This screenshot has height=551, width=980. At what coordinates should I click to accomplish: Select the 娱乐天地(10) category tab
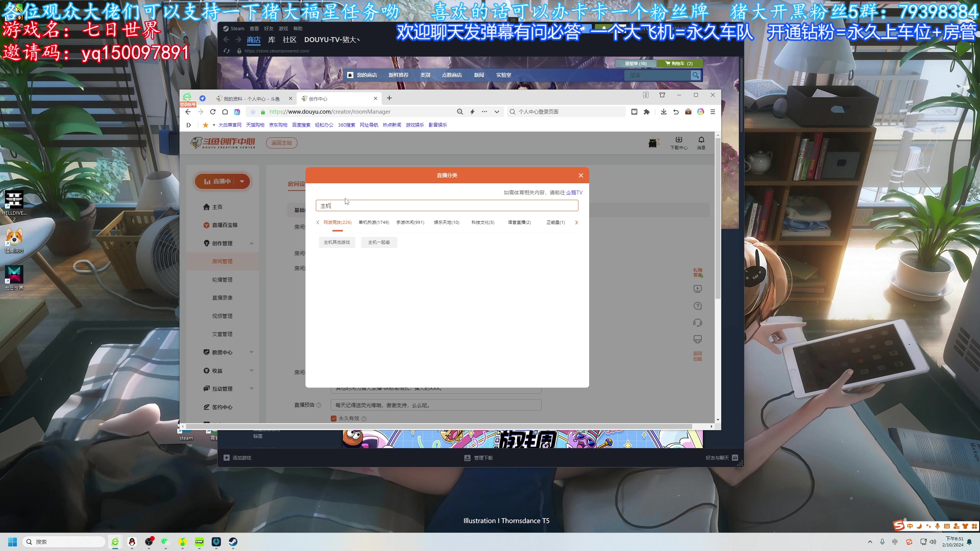pos(446,222)
